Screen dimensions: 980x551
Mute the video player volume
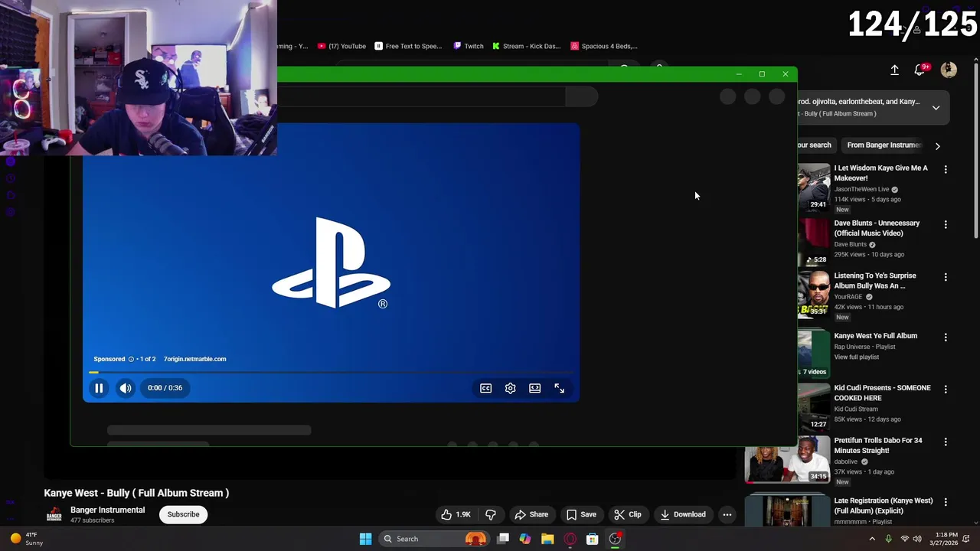126,388
